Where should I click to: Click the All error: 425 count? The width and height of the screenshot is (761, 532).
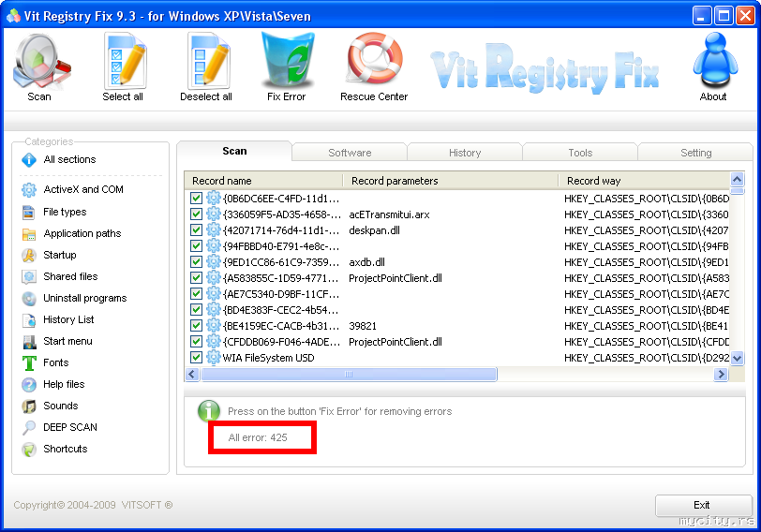coord(258,437)
